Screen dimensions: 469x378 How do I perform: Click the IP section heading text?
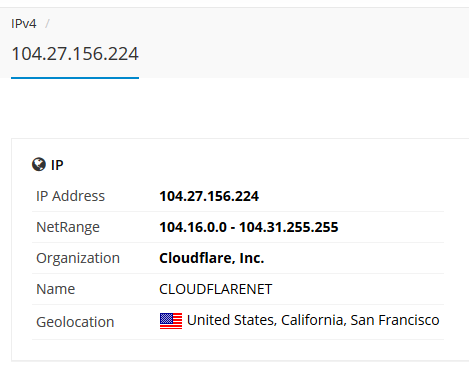(x=57, y=165)
